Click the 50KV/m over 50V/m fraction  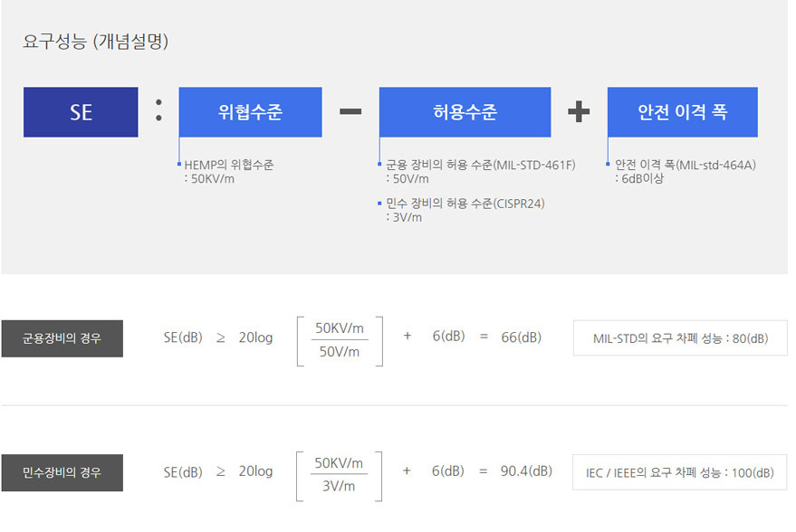(x=340, y=340)
